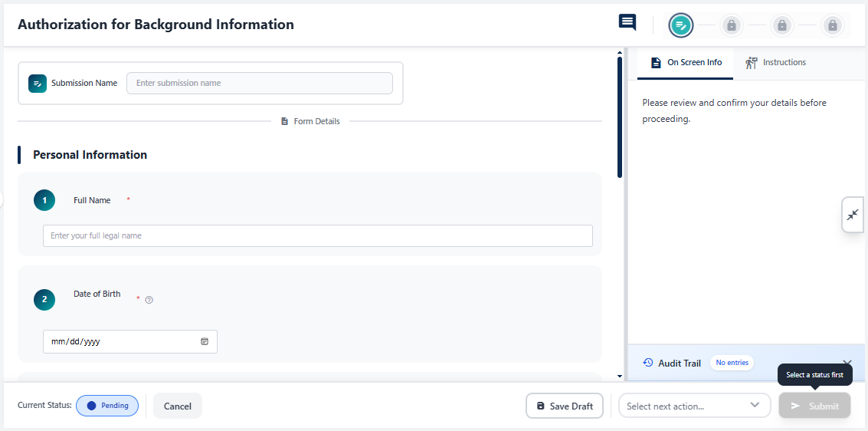Click the Save Draft button
The width and height of the screenshot is (868, 431).
[x=564, y=406]
